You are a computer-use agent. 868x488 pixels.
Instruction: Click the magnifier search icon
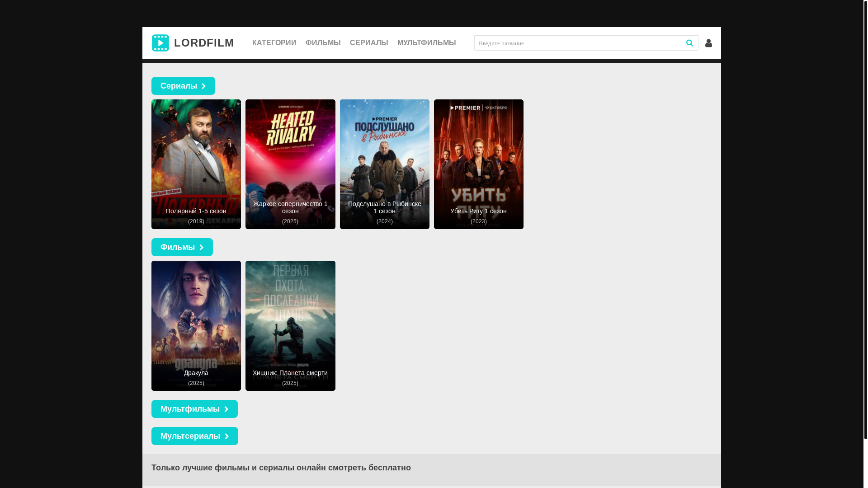[x=689, y=43]
